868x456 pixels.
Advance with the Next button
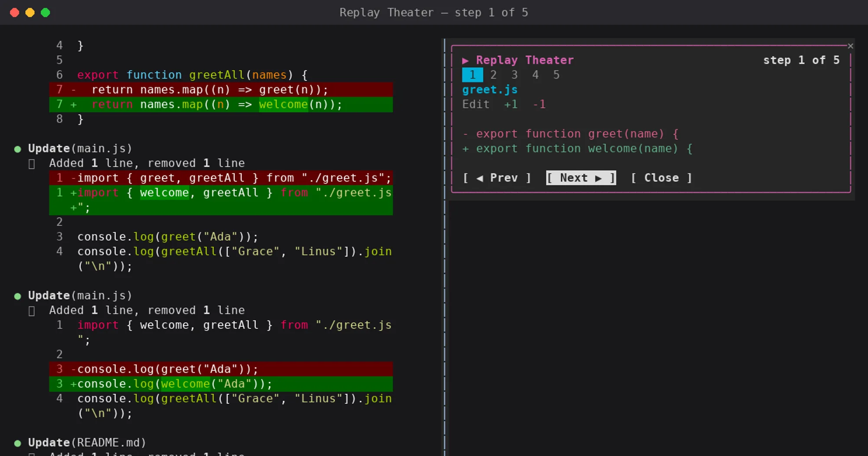[581, 178]
